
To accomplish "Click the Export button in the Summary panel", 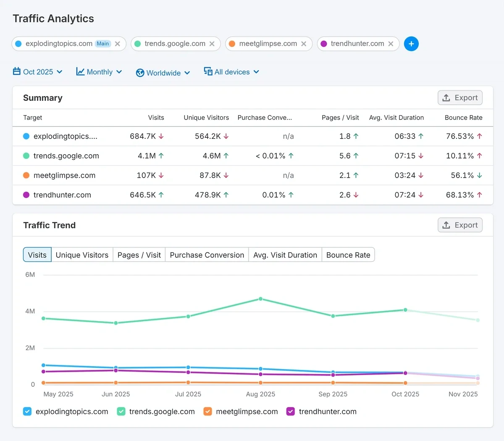I will [460, 97].
